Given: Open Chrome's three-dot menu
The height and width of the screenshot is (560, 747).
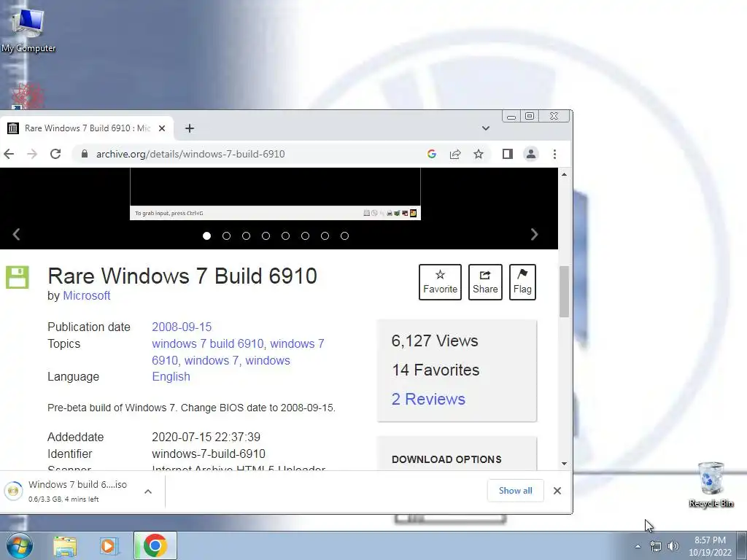Looking at the screenshot, I should point(554,154).
